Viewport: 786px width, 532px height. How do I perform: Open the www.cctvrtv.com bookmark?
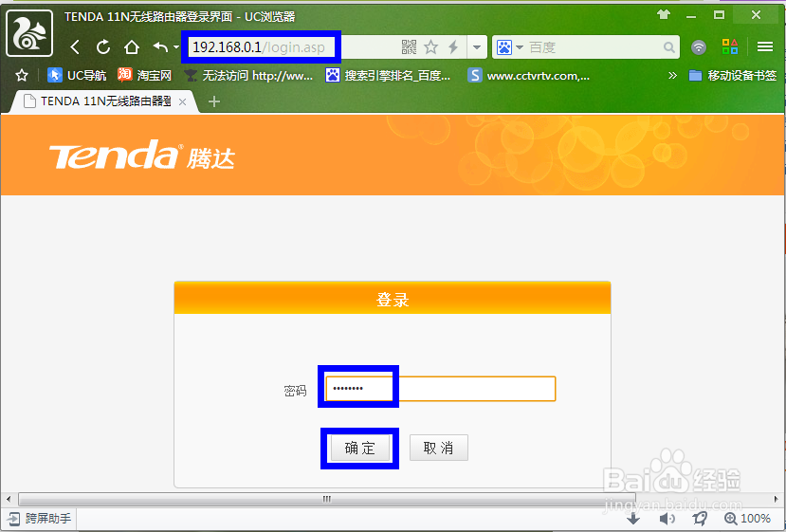[528, 75]
